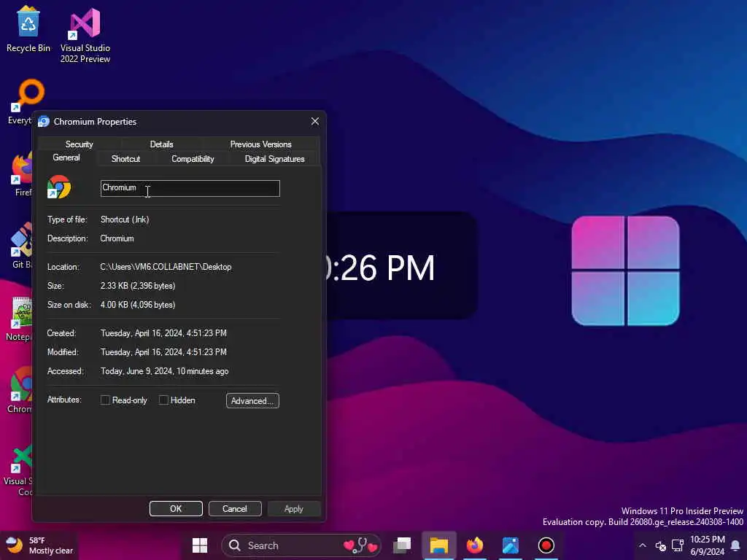Image resolution: width=747 pixels, height=560 pixels.
Task: Click the Created date value
Action: 163,333
